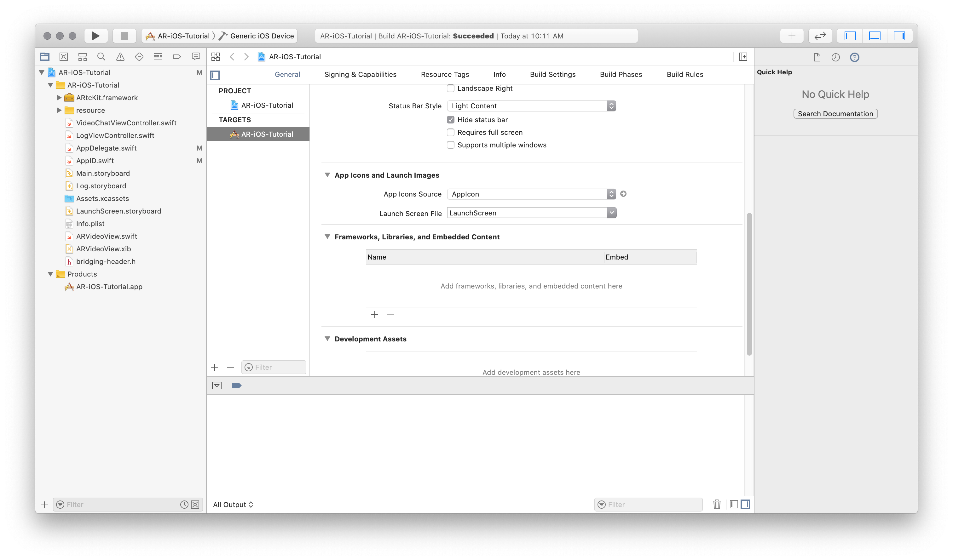Hide the debug area with arrow icon
Screen dimensions: 953x560
(217, 386)
